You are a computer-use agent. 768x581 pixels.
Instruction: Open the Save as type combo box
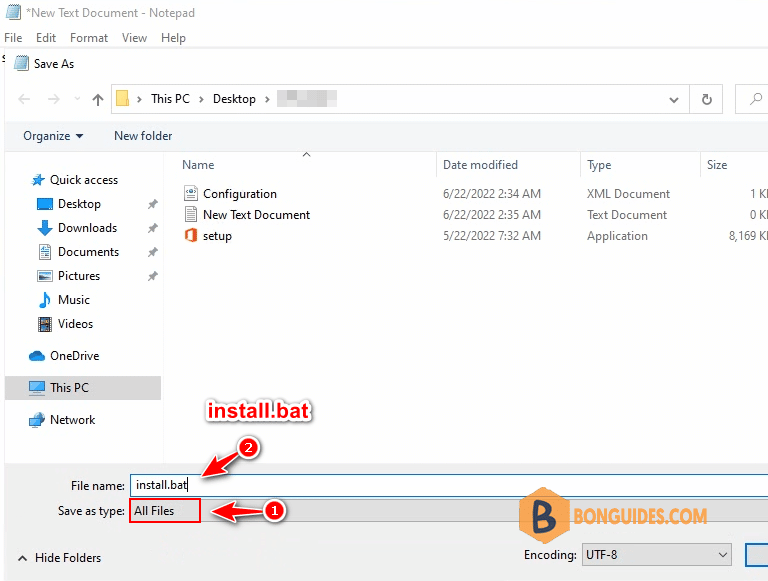pyautogui.click(x=449, y=511)
